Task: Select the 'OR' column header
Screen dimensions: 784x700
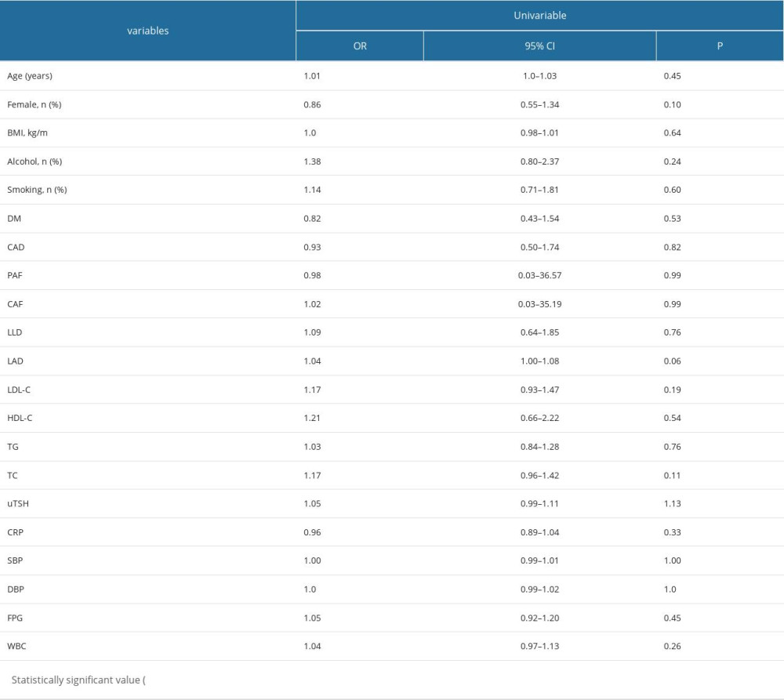Action: tap(359, 46)
